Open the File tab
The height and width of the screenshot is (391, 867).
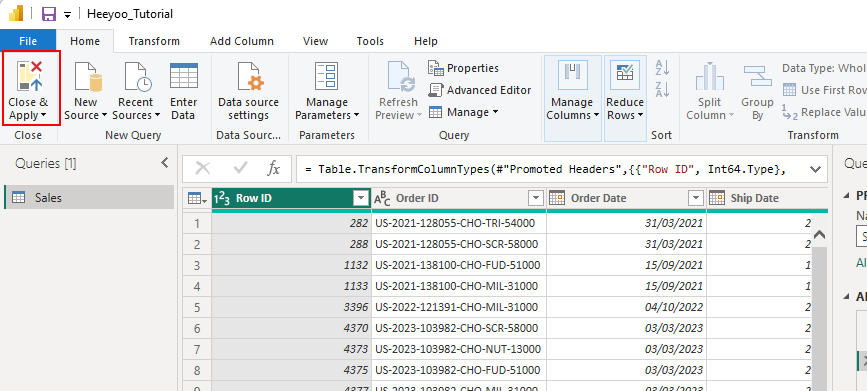(28, 41)
